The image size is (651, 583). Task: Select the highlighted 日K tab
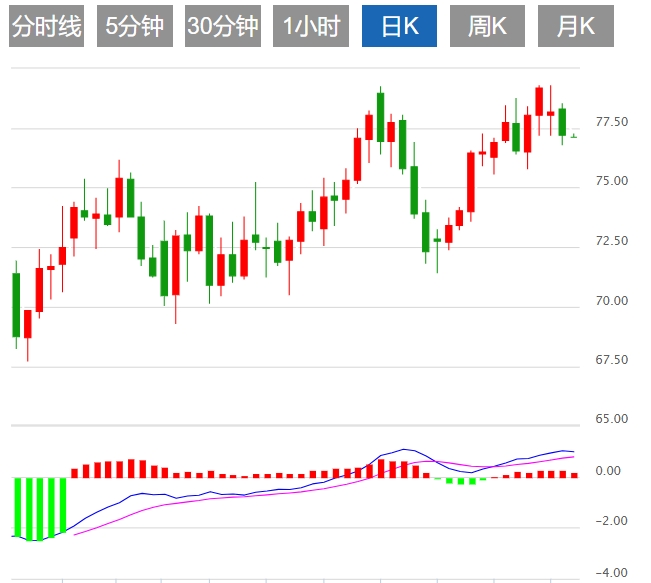(399, 27)
